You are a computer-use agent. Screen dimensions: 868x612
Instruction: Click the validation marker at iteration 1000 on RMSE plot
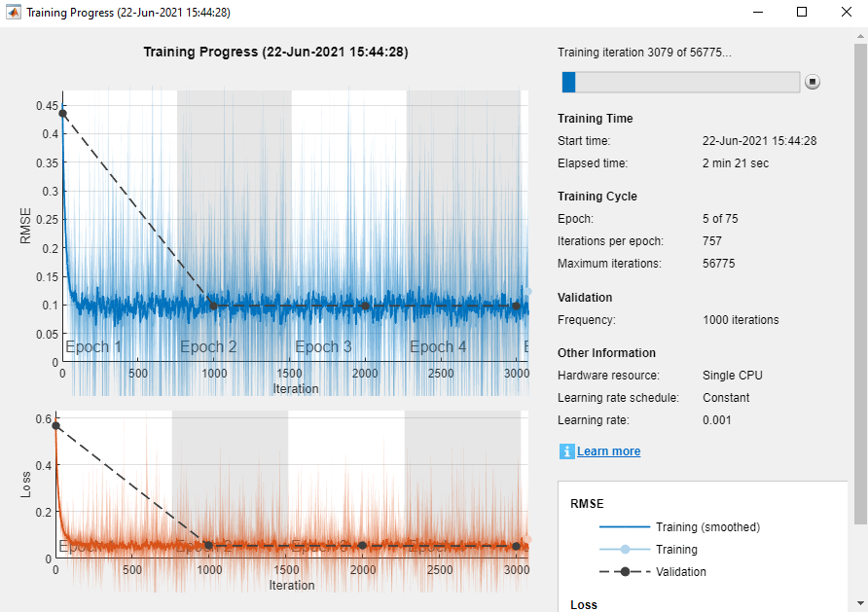pos(214,306)
